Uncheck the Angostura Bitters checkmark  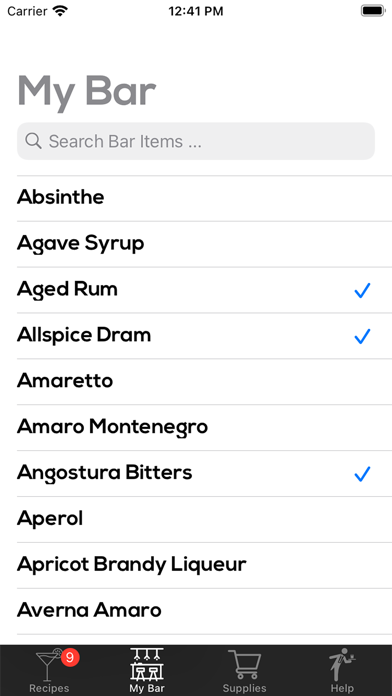coord(362,474)
